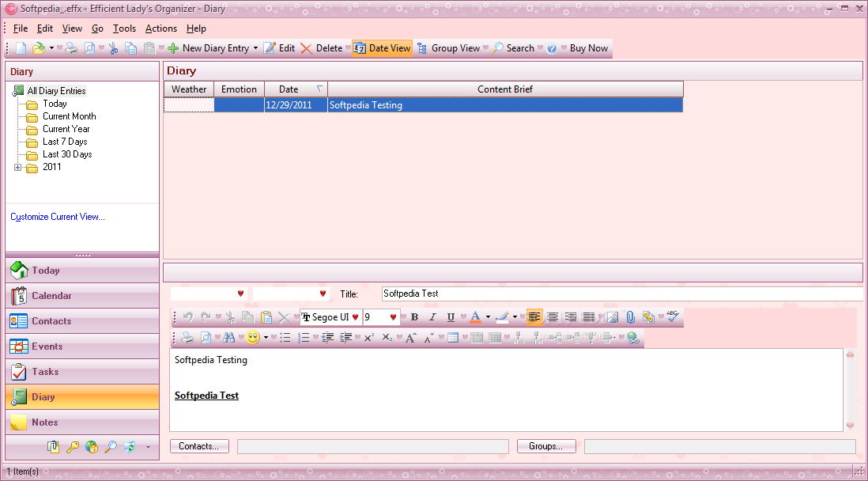Toggle align left in editor
This screenshot has height=481, width=868.
pyautogui.click(x=534, y=317)
